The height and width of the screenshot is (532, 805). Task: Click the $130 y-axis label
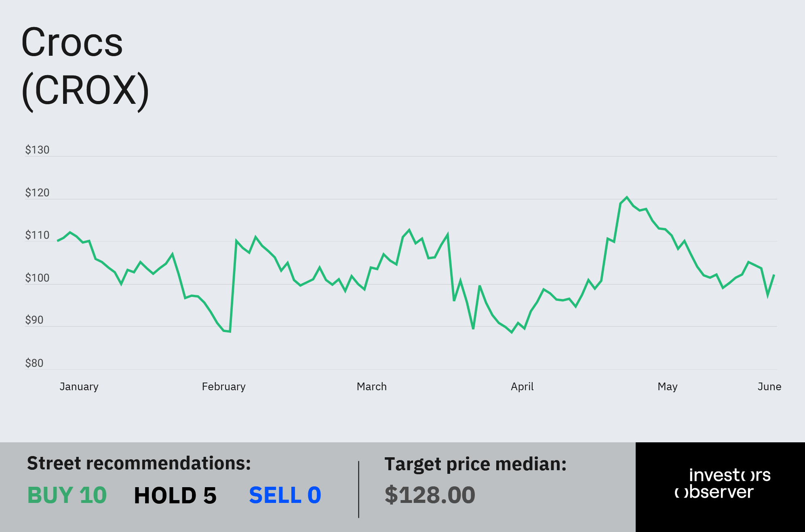coord(37,150)
